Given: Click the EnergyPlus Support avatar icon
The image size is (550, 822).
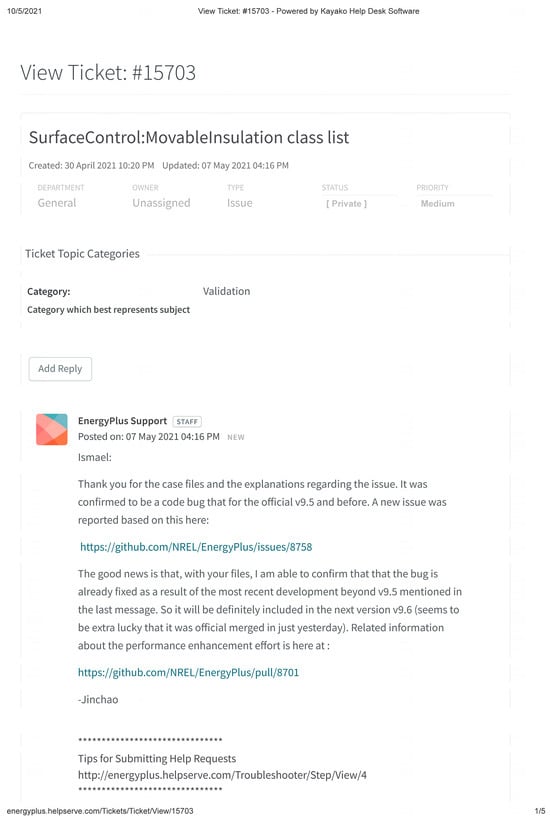Looking at the screenshot, I should coord(51,429).
